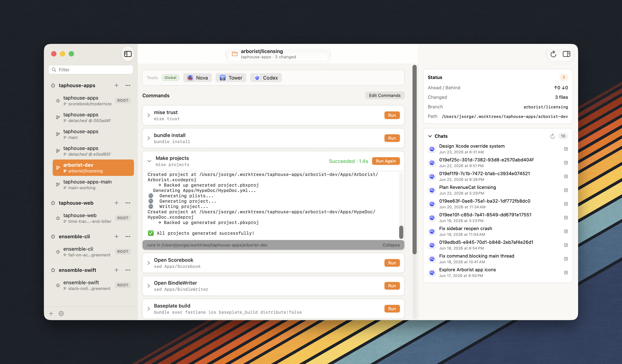Run Make projects again
This screenshot has width=622, height=364.
[386, 161]
